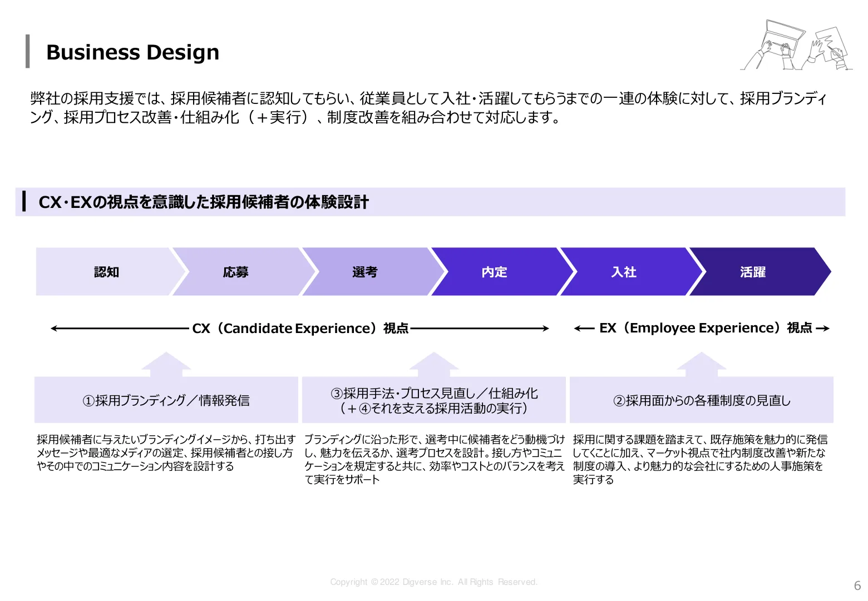Click the section heading CX・EXの視点を意識した採用候補者の体験設計
This screenshot has height=601, width=868.
[x=204, y=202]
